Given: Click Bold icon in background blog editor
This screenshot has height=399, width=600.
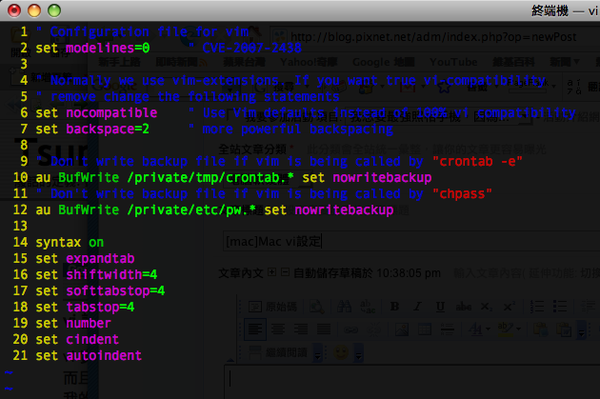Looking at the screenshot, I should (x=395, y=306).
